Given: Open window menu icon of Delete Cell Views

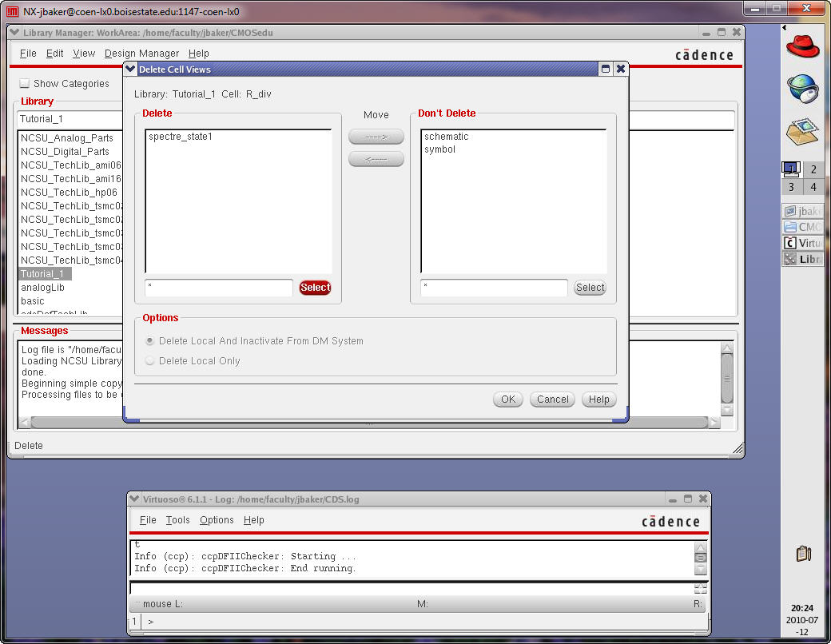Looking at the screenshot, I should [131, 70].
